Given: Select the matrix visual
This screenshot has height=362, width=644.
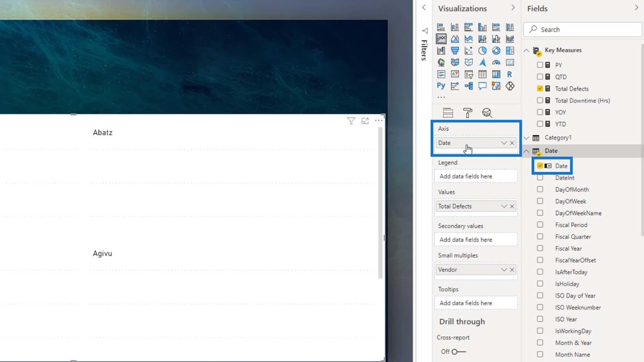Looking at the screenshot, I should [496, 74].
